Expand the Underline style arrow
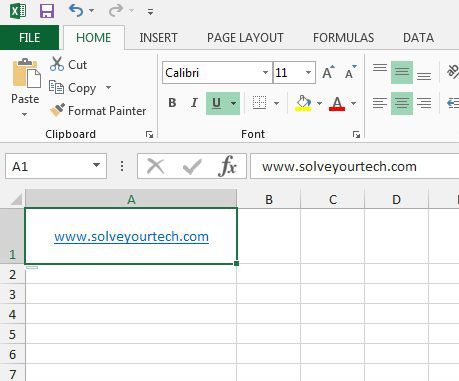This screenshot has width=459, height=381. pyautogui.click(x=234, y=103)
